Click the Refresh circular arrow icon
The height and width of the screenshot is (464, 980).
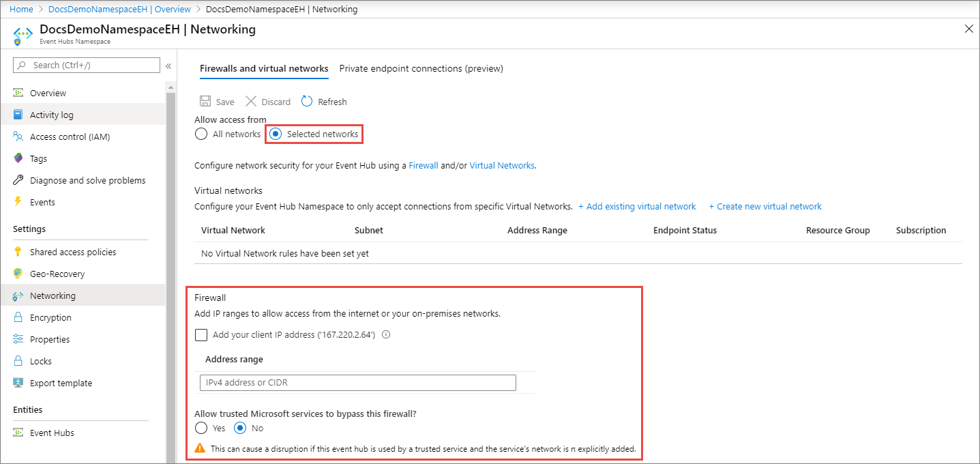tap(307, 102)
